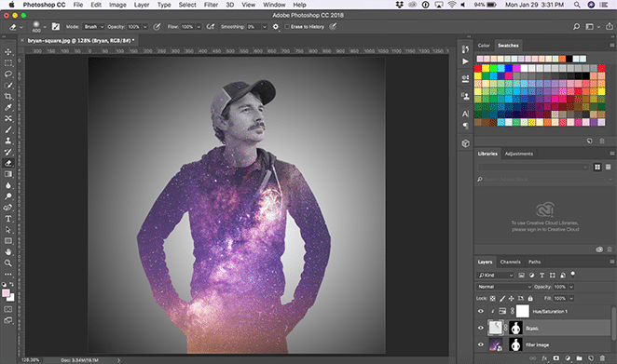Viewport: 617px width, 364px height.
Task: Open the brush settings panel button
Action: (56, 27)
